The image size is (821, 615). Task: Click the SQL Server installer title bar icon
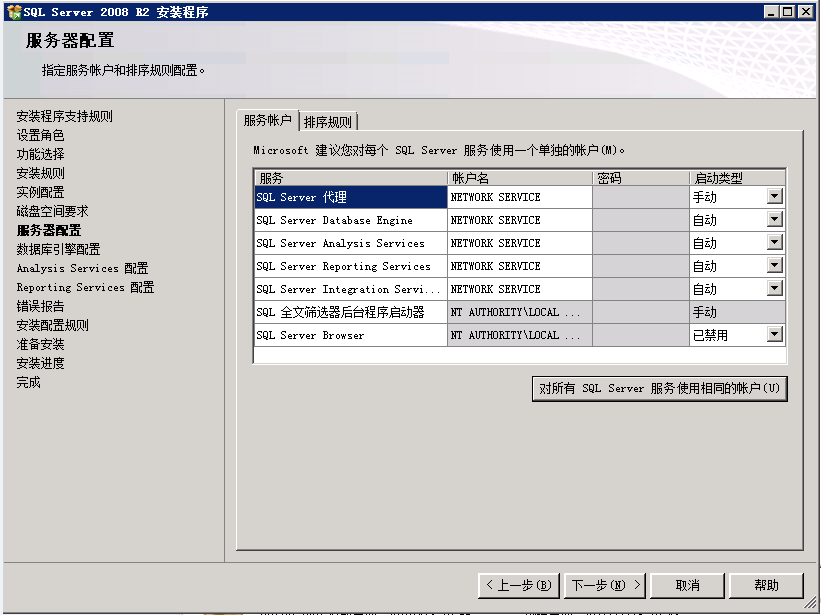(13, 11)
